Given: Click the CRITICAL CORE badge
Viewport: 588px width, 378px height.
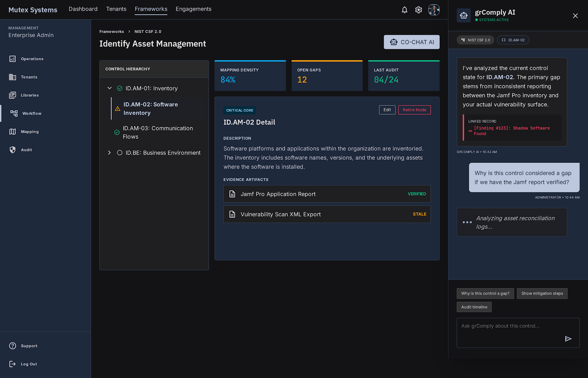Looking at the screenshot, I should coord(240,110).
